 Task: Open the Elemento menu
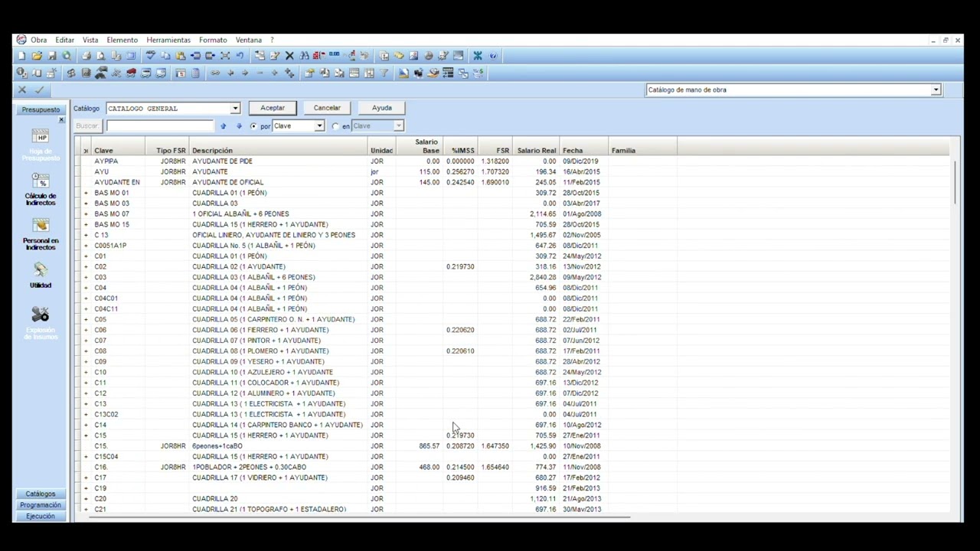(122, 40)
